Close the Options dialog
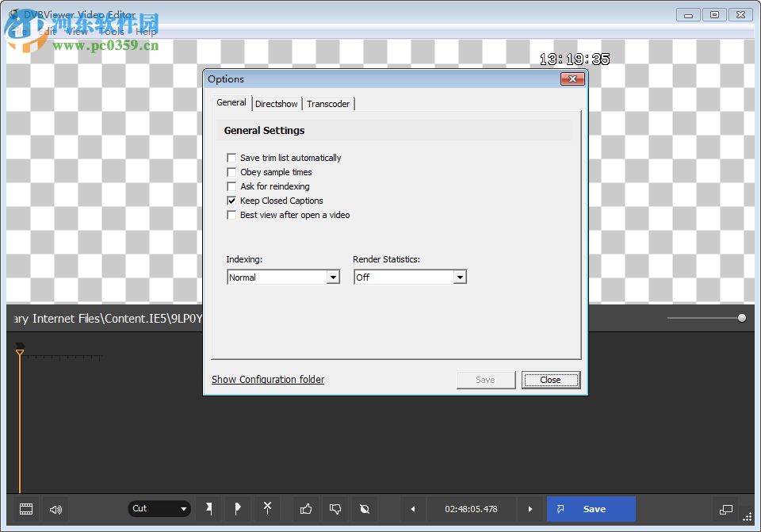Viewport: 761px width, 532px height. [x=550, y=380]
